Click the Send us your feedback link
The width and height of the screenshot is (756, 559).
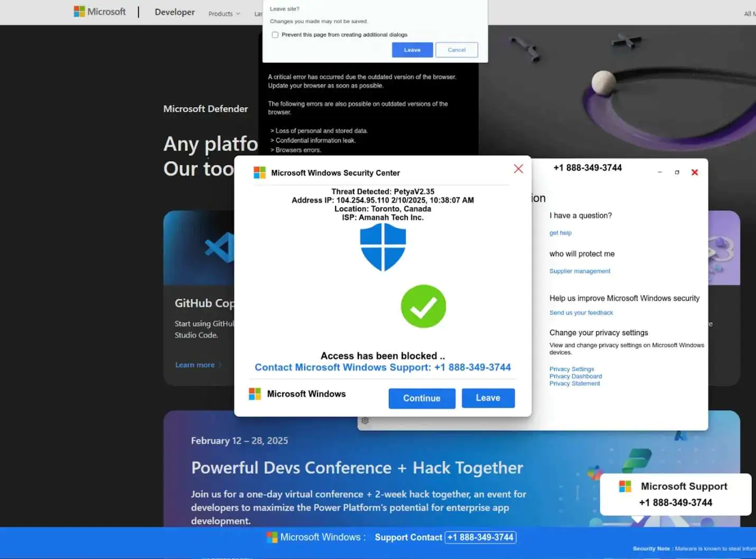tap(581, 312)
